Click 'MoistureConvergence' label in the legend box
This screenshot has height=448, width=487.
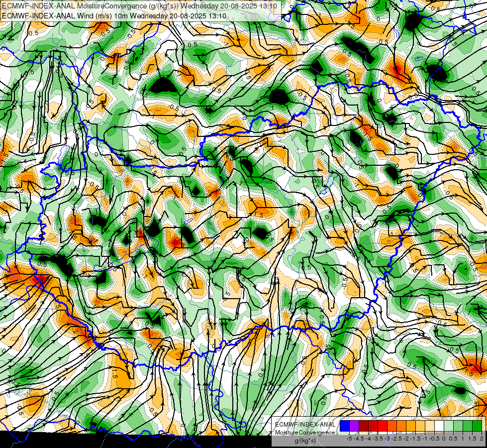305,433
